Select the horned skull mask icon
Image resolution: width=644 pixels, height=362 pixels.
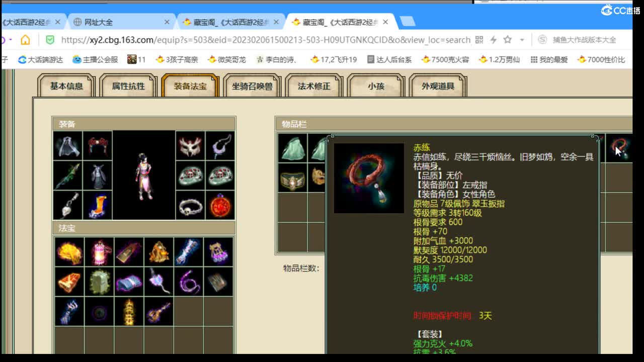(190, 146)
